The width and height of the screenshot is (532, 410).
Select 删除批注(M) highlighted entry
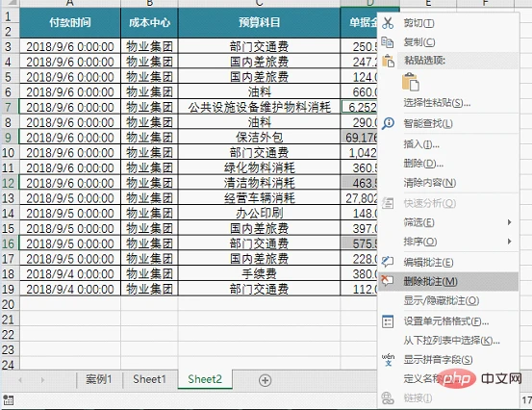(x=448, y=281)
